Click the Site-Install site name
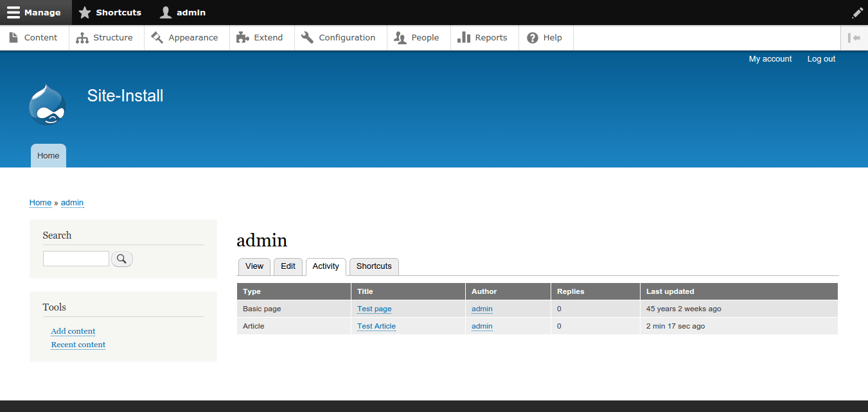 coord(125,96)
